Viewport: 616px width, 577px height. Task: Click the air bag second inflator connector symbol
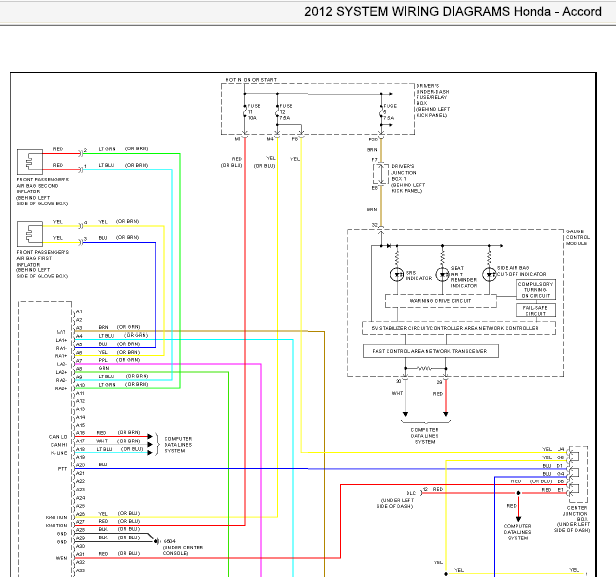30,161
